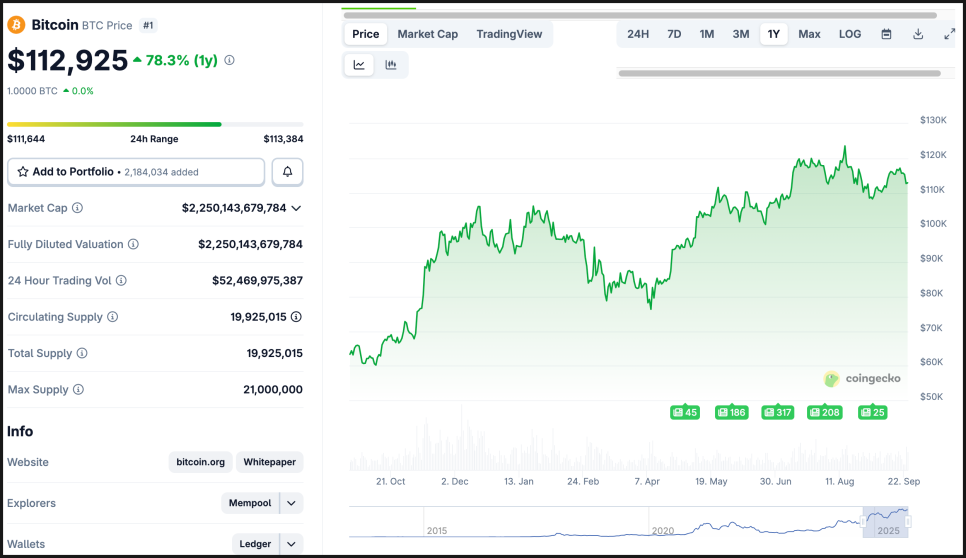The image size is (966, 558).
Task: Show Market Cap info tooltip icon
Action: pyautogui.click(x=77, y=208)
